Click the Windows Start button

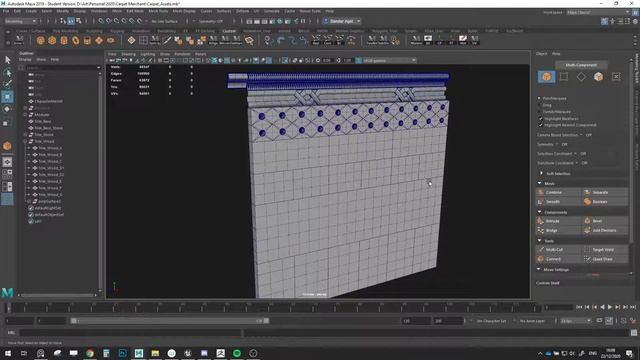(x=8, y=353)
